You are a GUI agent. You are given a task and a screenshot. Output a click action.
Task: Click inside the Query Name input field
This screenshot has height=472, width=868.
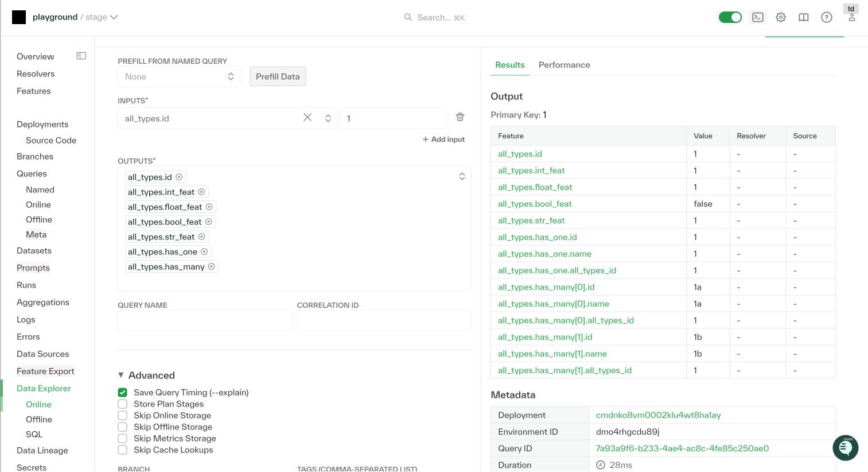pos(204,320)
